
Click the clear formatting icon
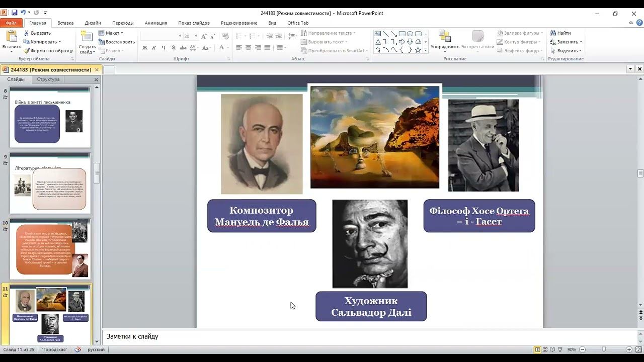click(x=225, y=36)
